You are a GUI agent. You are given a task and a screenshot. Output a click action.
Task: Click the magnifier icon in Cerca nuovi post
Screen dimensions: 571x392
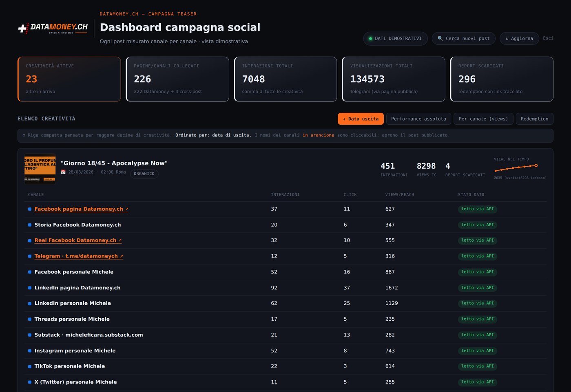[x=440, y=38]
